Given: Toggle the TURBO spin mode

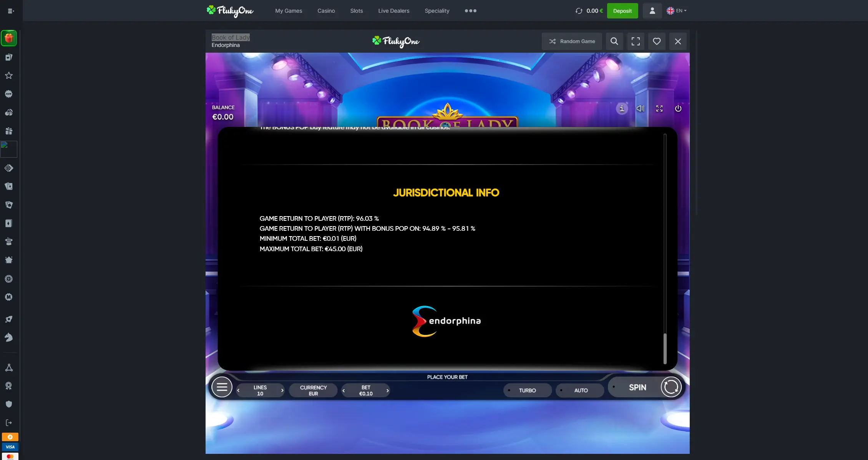Looking at the screenshot, I should pos(528,390).
